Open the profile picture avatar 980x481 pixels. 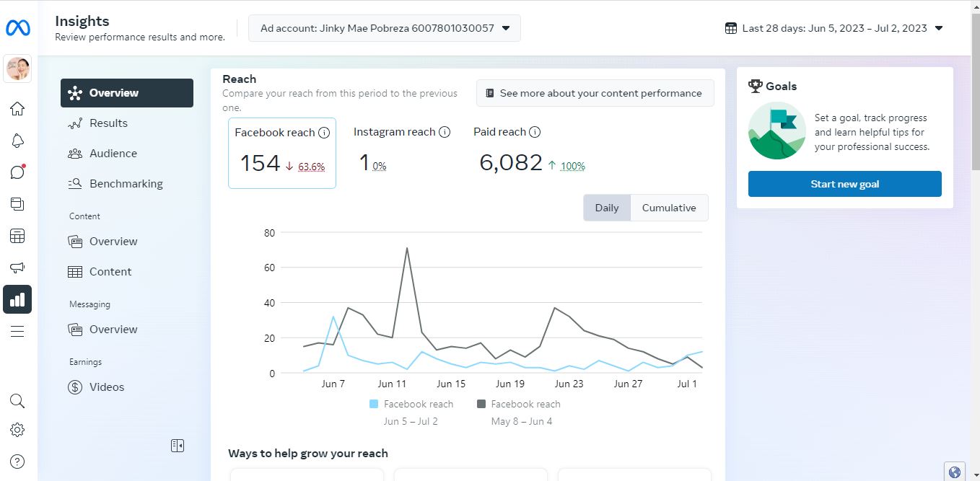17,69
